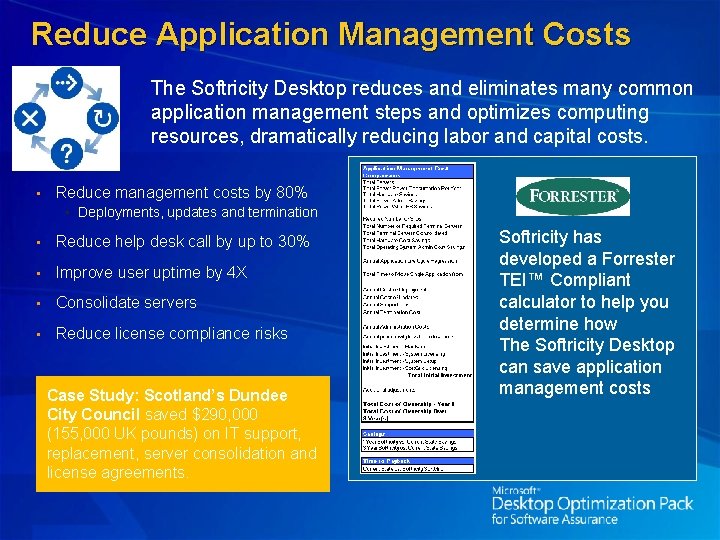Click the question mark icon in the cycle graphic
This screenshot has height=540, width=720.
(67, 154)
